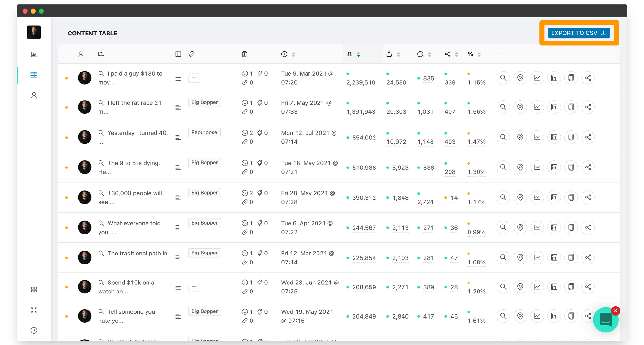Open post text 'What everyone told you: ...'
This screenshot has width=644, height=345.
(129, 227)
